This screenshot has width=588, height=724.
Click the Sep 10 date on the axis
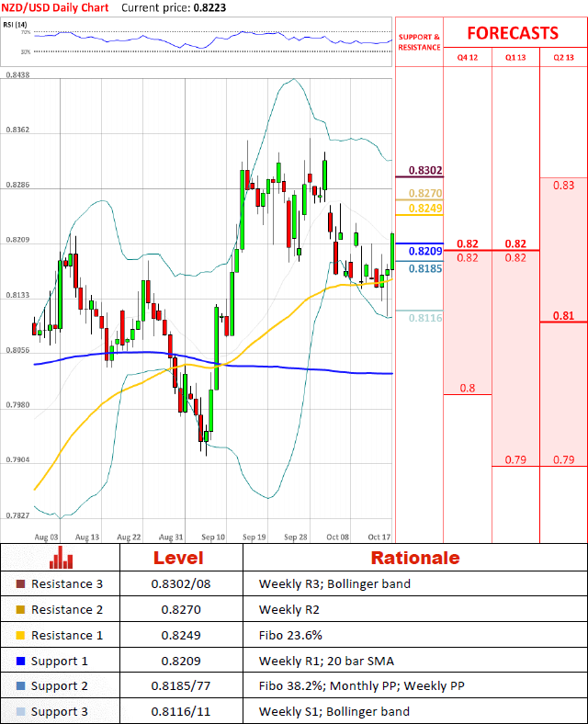pyautogui.click(x=213, y=537)
